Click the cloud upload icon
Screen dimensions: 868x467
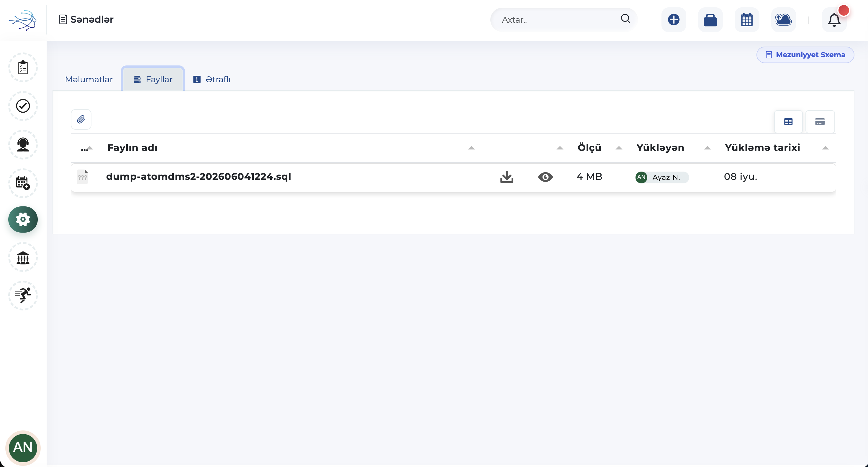(x=783, y=19)
